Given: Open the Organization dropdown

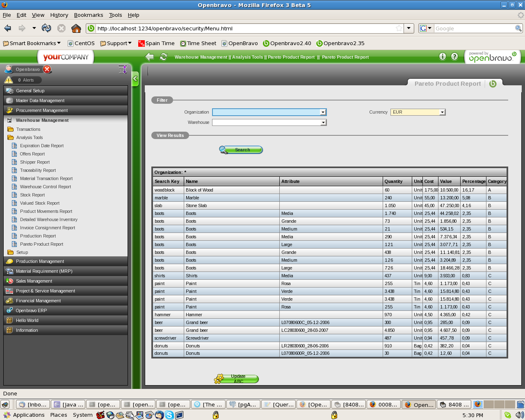Looking at the screenshot, I should click(323, 112).
